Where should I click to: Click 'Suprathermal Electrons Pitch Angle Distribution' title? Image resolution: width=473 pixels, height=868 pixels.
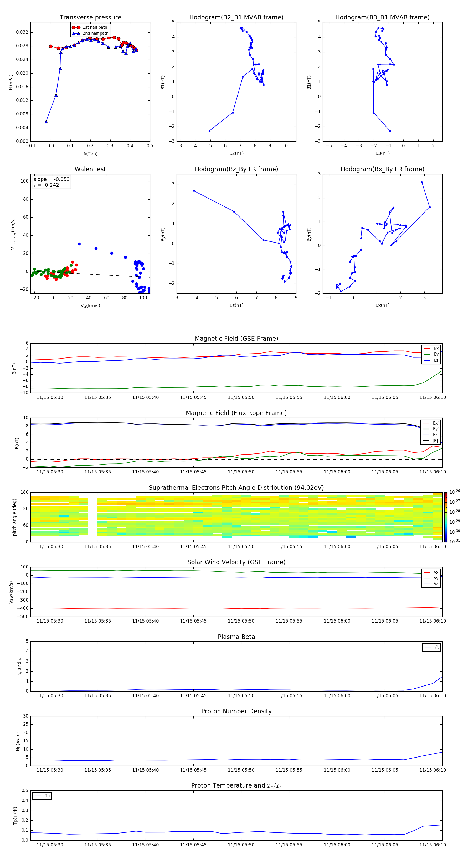click(x=236, y=488)
